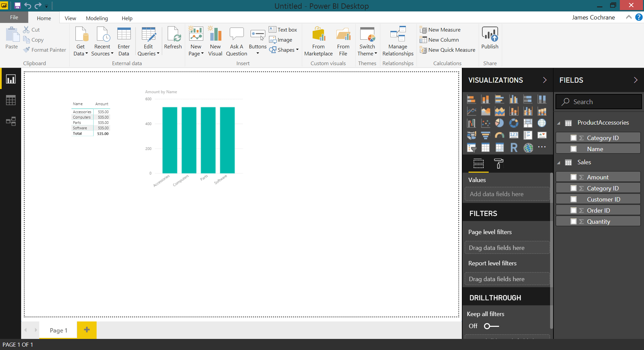The image size is (644, 350).
Task: Select the clustered column chart visualization
Action: click(514, 99)
